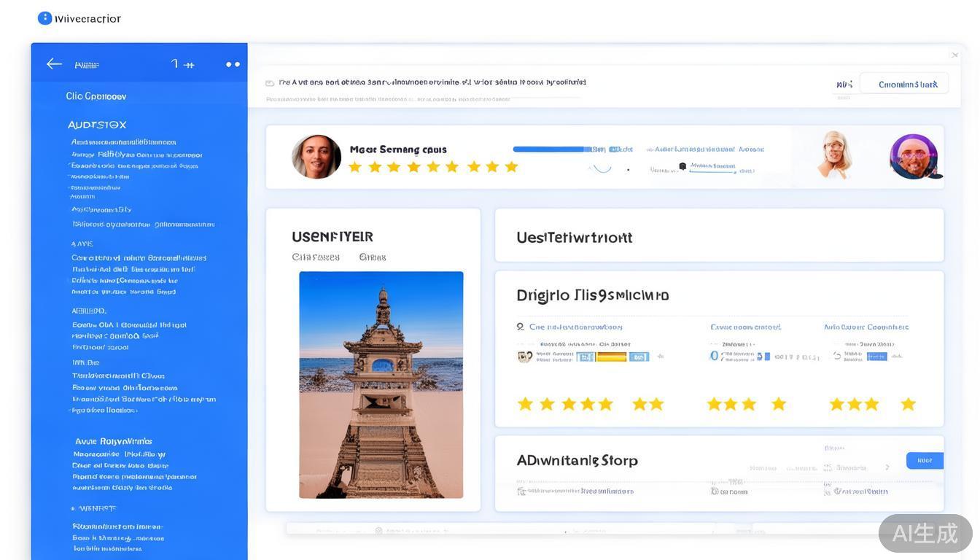Click the blue progress bar in profile card
The width and height of the screenshot is (980, 560).
(551, 149)
